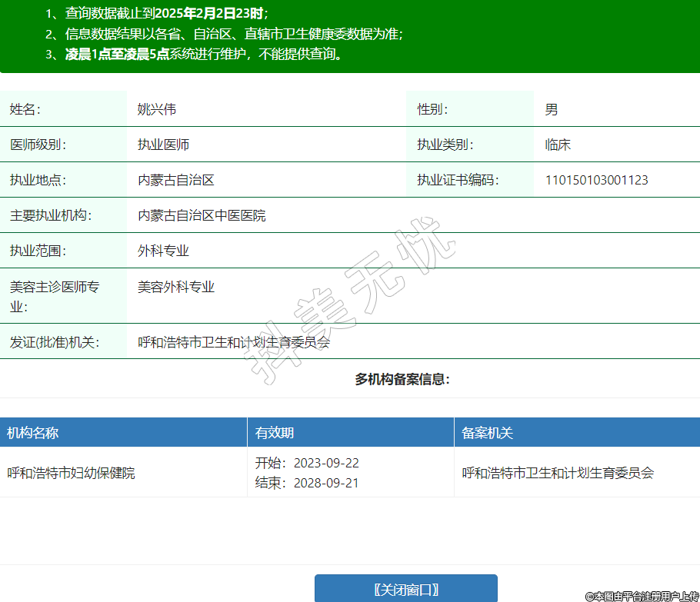Click the 美容外科专业 specialty value
Screen dimensions: 700x602
176,287
